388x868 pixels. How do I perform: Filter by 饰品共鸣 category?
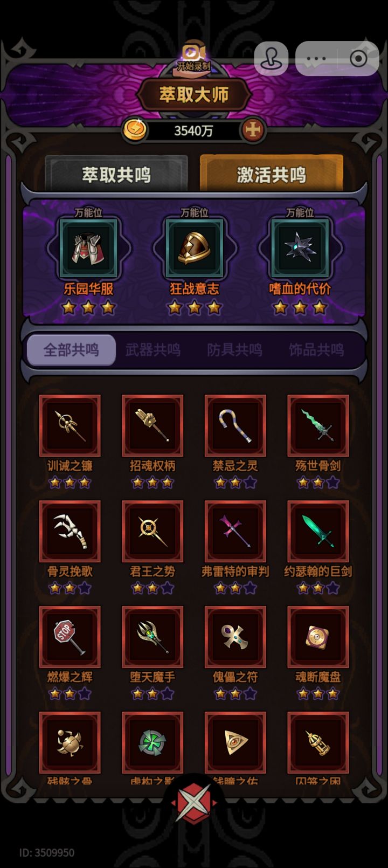click(317, 350)
